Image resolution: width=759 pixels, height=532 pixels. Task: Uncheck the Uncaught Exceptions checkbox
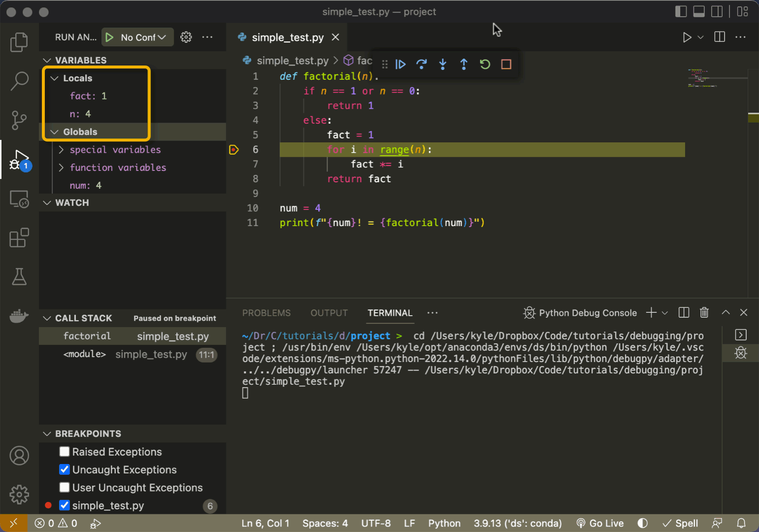pos(65,469)
